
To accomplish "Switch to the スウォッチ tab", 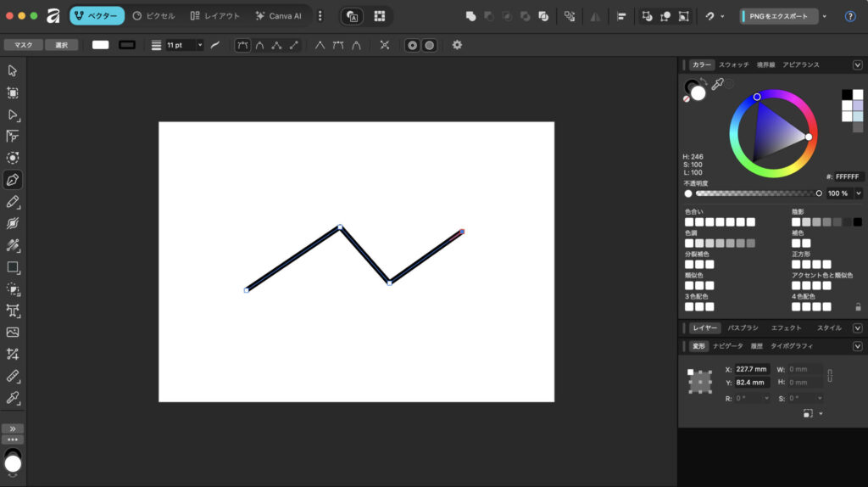I will pos(734,65).
